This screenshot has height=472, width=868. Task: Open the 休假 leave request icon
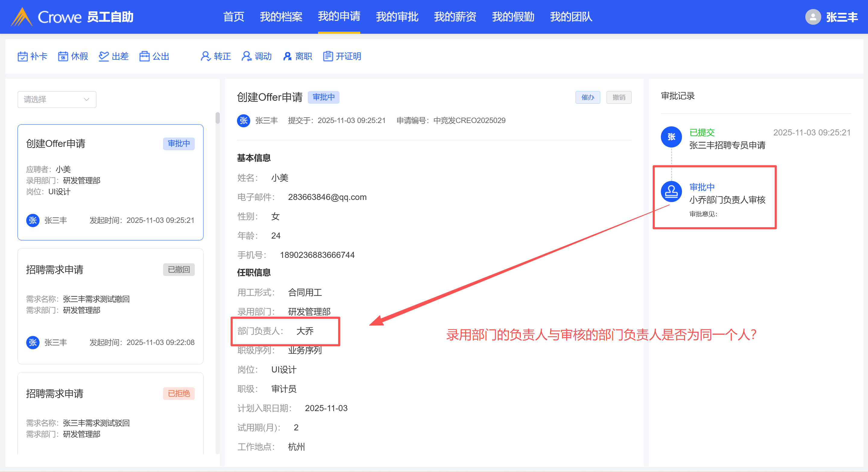[63, 56]
